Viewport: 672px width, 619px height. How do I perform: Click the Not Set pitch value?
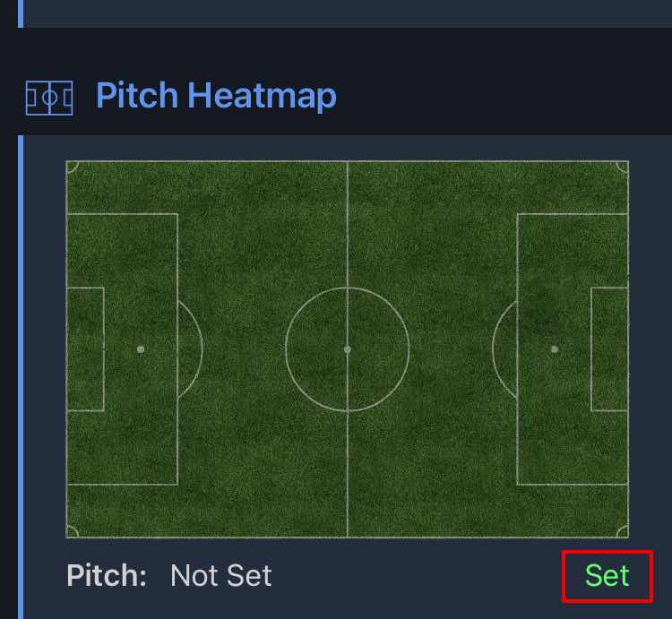point(220,575)
